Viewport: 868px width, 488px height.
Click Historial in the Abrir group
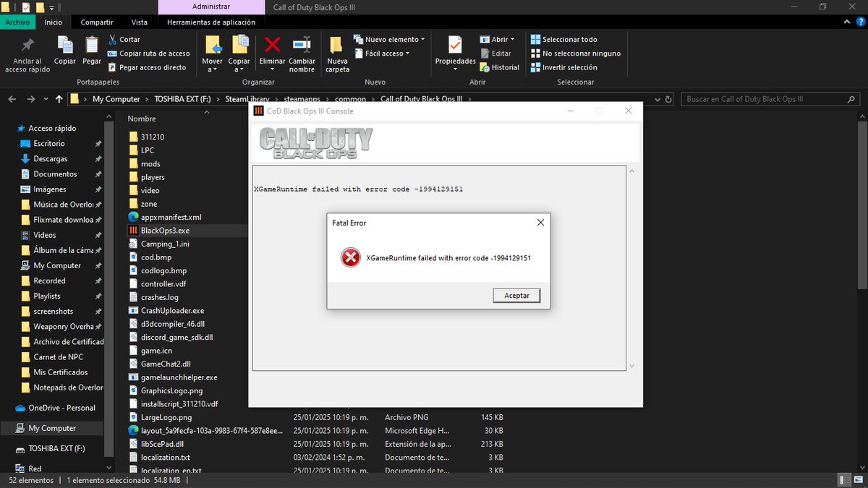pos(499,67)
